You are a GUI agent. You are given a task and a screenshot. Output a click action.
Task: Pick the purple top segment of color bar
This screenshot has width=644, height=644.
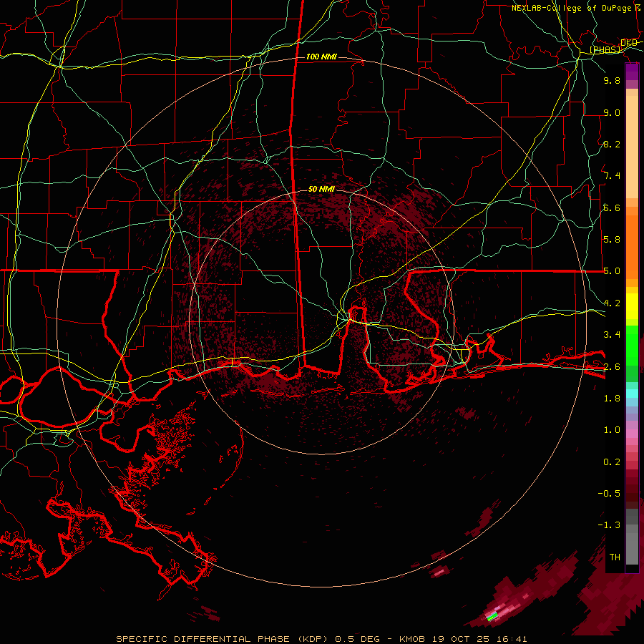[x=632, y=72]
